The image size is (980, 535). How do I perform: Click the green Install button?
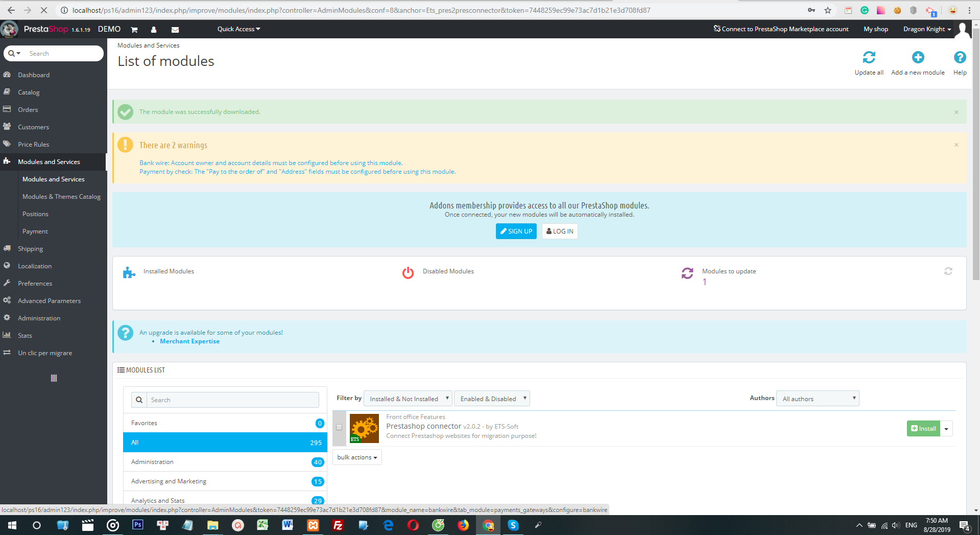point(923,429)
